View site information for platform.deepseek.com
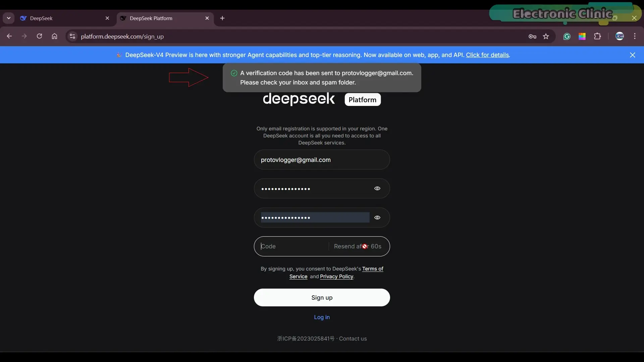Screen dimensions: 644x362 click(72, 36)
